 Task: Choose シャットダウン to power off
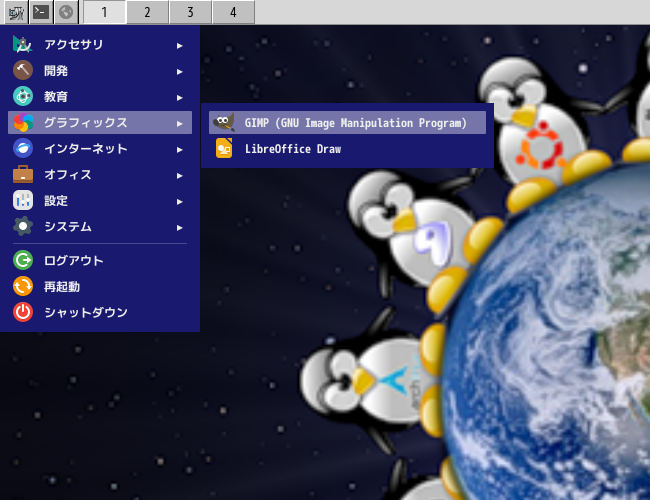point(100,312)
